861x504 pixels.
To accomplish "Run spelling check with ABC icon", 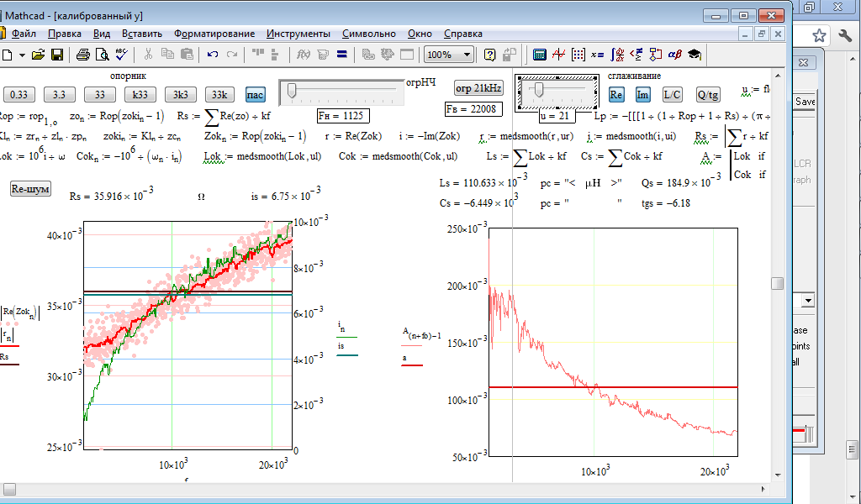I will (121, 55).
